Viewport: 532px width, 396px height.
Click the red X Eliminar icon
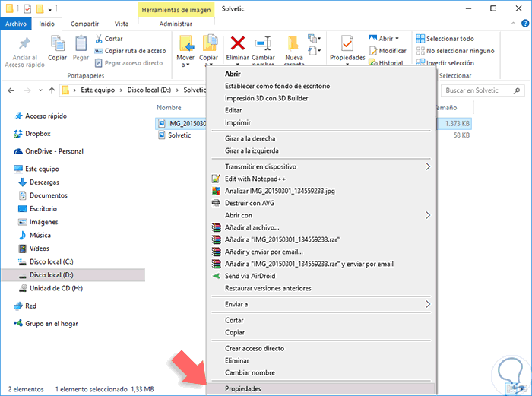(x=237, y=43)
